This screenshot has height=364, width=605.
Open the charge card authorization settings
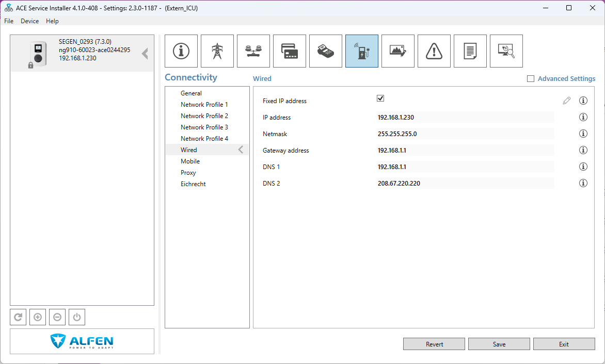290,51
